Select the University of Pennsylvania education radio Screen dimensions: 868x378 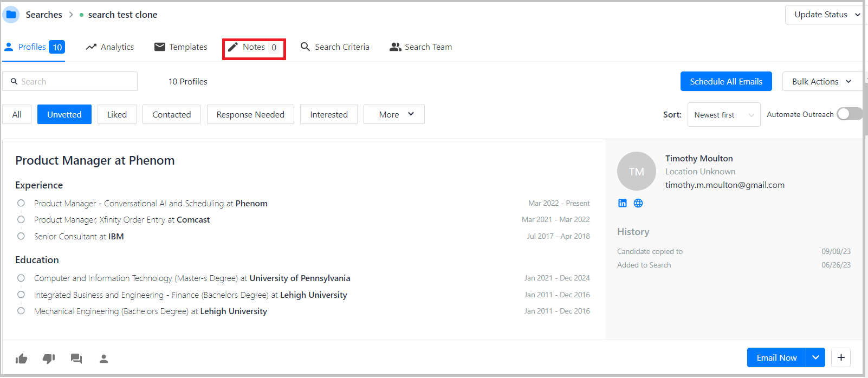tap(21, 278)
